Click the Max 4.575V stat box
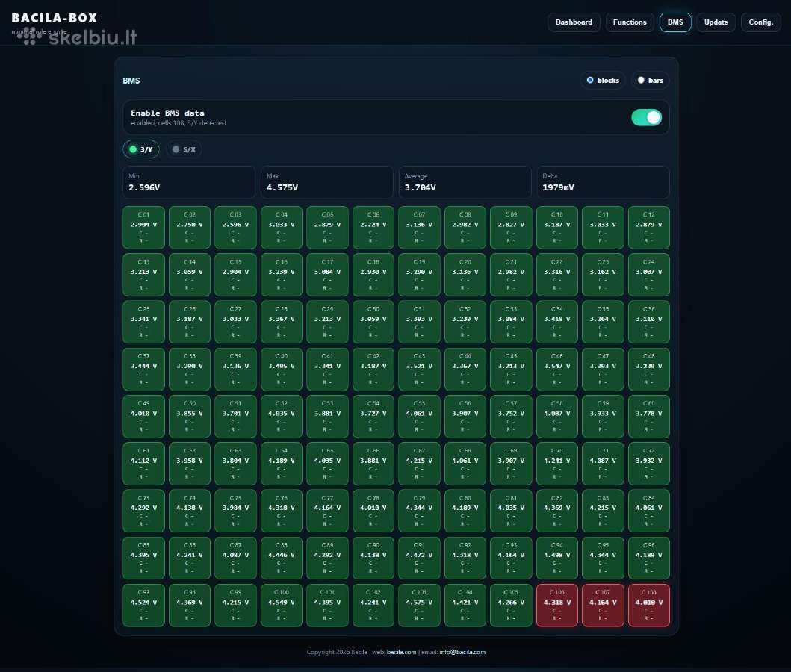 (327, 182)
